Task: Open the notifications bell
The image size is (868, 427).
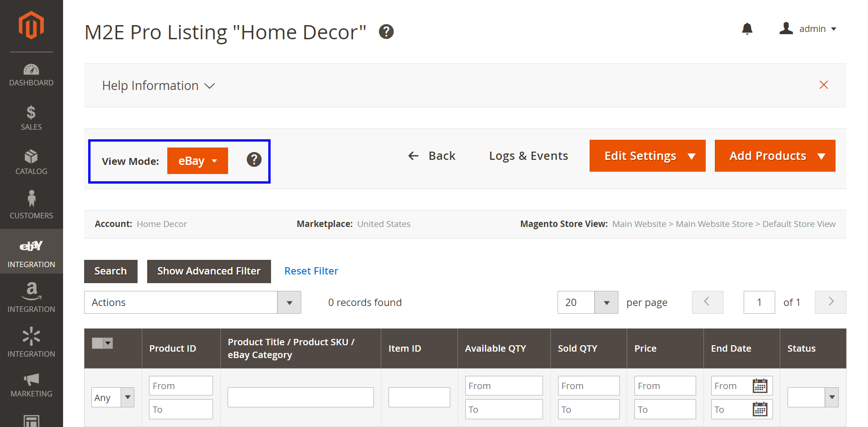Action: [747, 28]
